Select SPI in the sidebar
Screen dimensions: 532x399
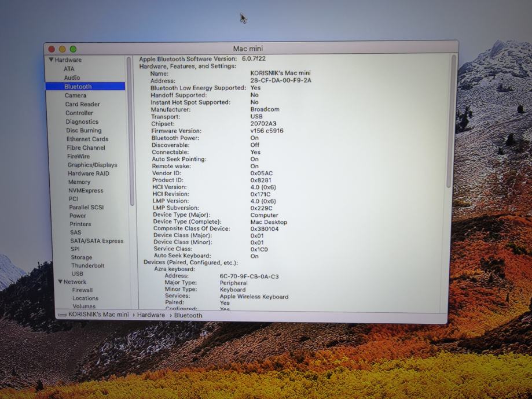coord(75,249)
